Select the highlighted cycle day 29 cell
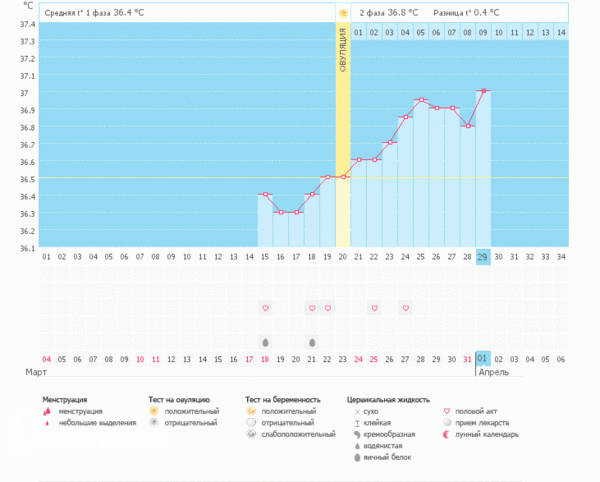The height and width of the screenshot is (482, 600). tap(483, 256)
